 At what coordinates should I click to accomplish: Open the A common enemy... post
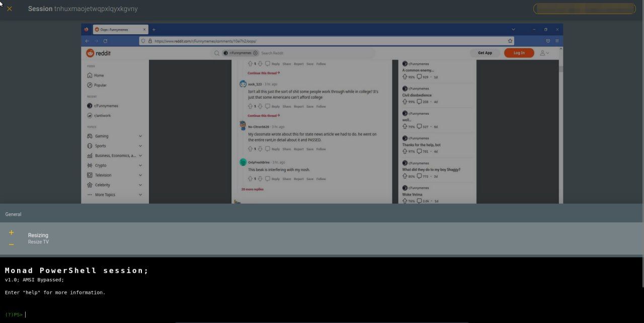tap(418, 70)
